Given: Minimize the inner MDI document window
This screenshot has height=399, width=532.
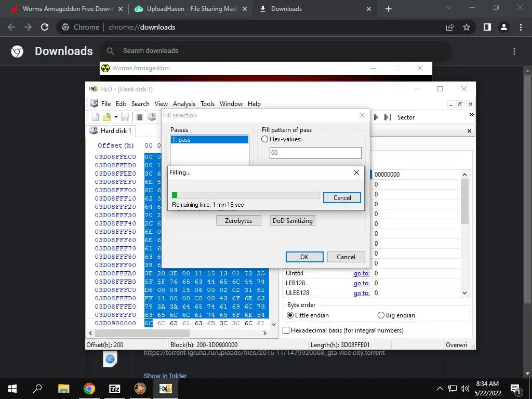Looking at the screenshot, I should point(450,104).
